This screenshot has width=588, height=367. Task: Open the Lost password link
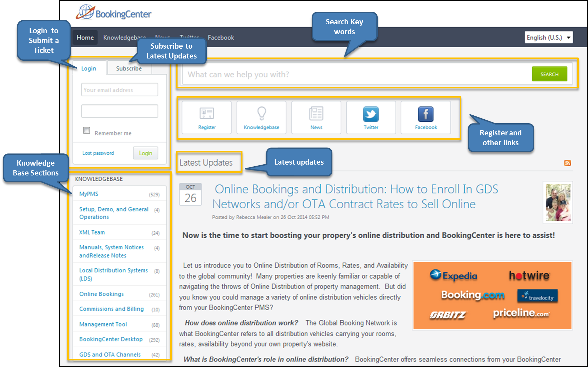coord(98,153)
